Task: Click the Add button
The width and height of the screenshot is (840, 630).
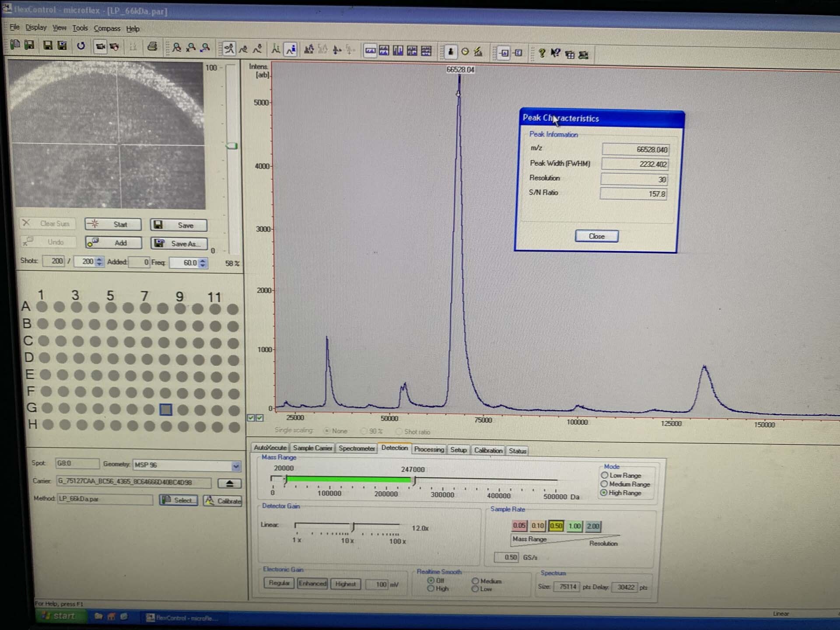Action: (114, 243)
